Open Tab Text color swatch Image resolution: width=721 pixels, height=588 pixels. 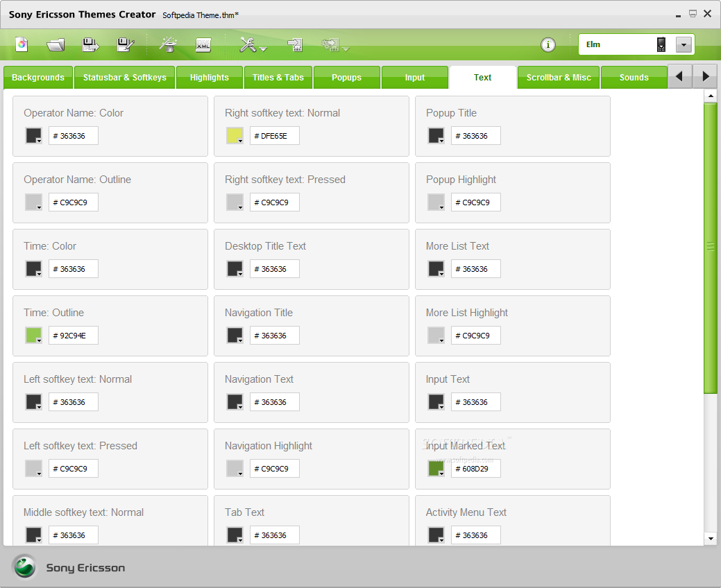pyautogui.click(x=235, y=535)
